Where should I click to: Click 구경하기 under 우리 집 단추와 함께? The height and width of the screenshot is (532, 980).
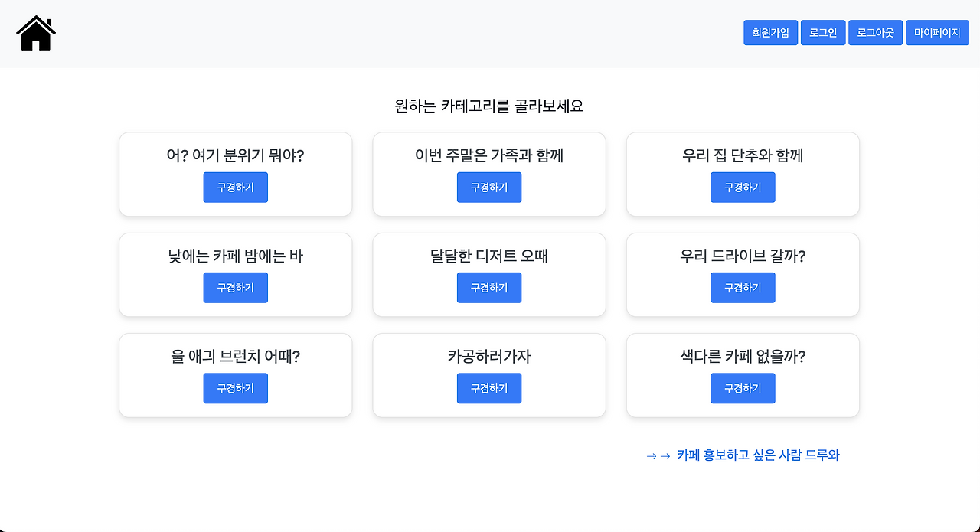(743, 188)
